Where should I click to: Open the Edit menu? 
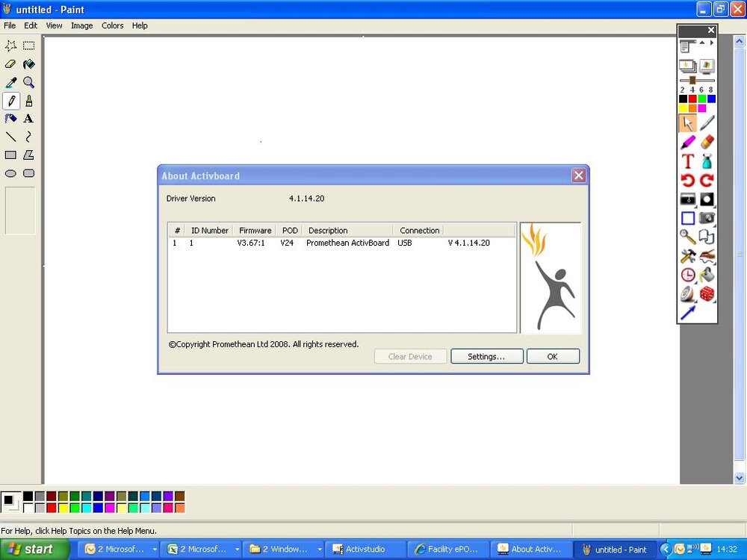(x=31, y=25)
